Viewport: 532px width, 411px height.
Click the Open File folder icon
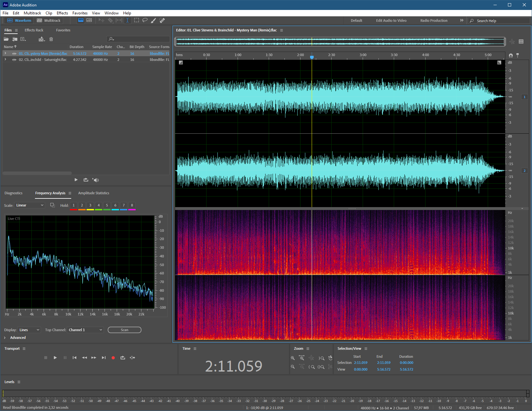pos(6,39)
